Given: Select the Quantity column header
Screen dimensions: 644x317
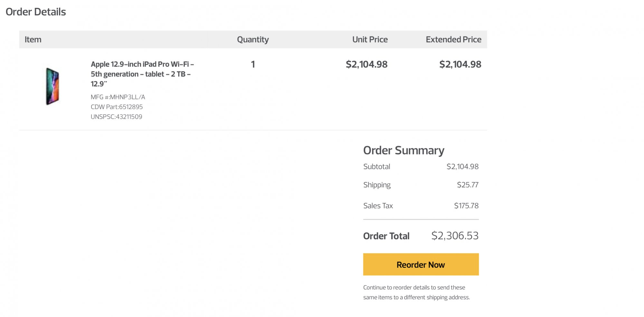Looking at the screenshot, I should pyautogui.click(x=253, y=39).
